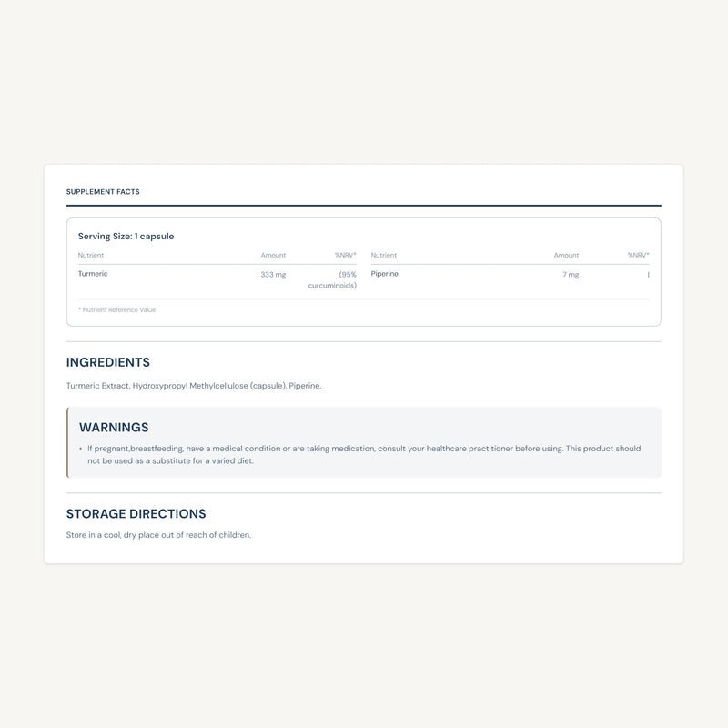Image resolution: width=728 pixels, height=728 pixels.
Task: Click the Warnings heading
Action: point(114,428)
